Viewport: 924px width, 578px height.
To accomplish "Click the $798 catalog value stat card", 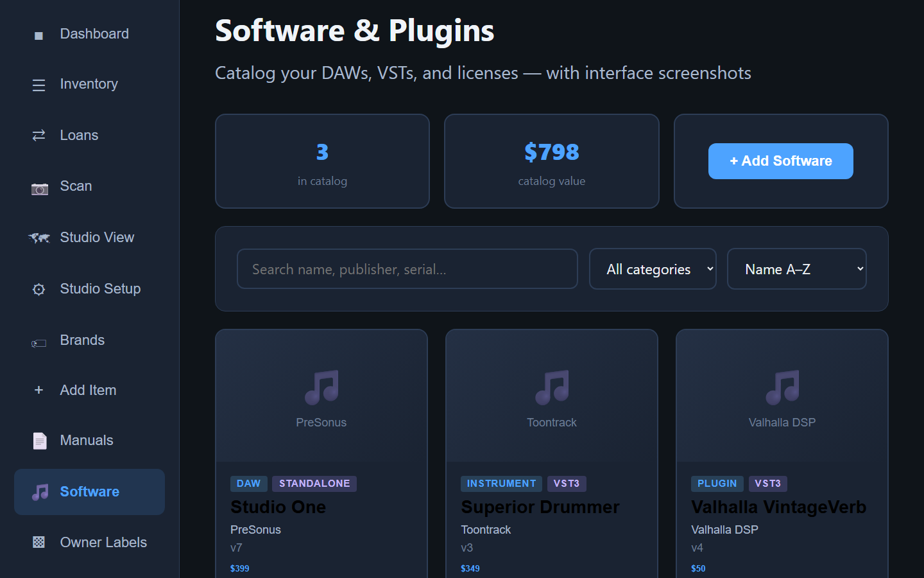I will [552, 161].
